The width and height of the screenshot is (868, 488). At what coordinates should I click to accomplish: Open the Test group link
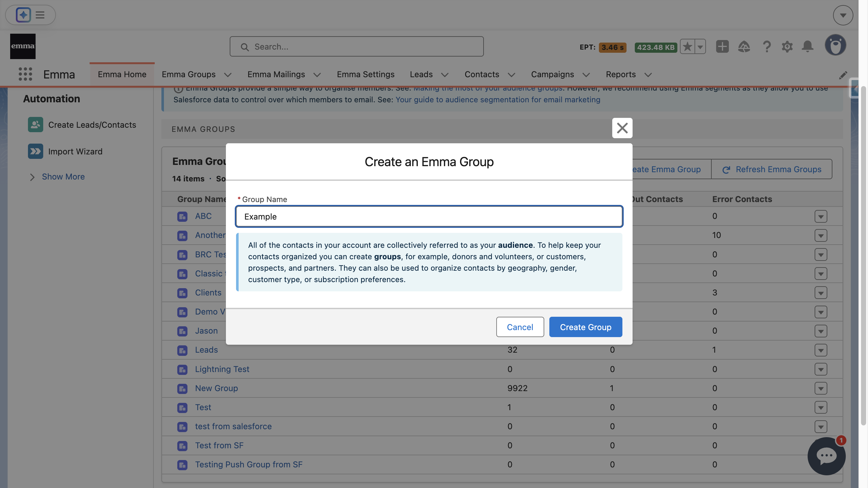(x=203, y=407)
